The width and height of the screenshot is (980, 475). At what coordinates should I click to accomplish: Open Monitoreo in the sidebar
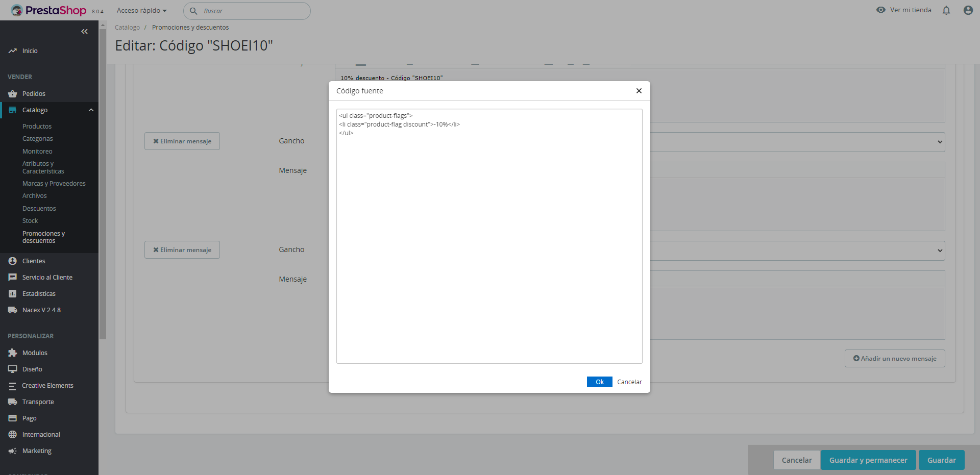[x=37, y=152]
